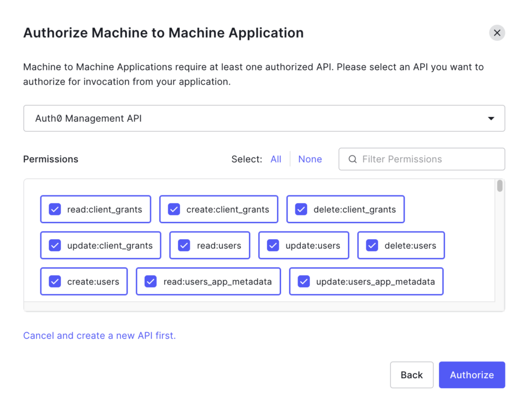Image resolution: width=532 pixels, height=413 pixels.
Task: Uncheck the read:client_grants permission
Action: (x=54, y=209)
